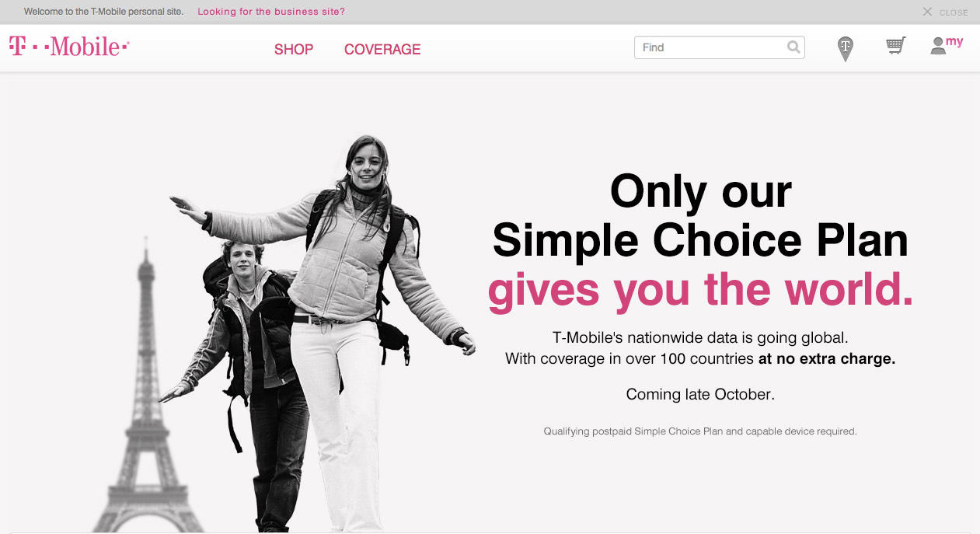Click the 'Coming late October.' text

(700, 394)
